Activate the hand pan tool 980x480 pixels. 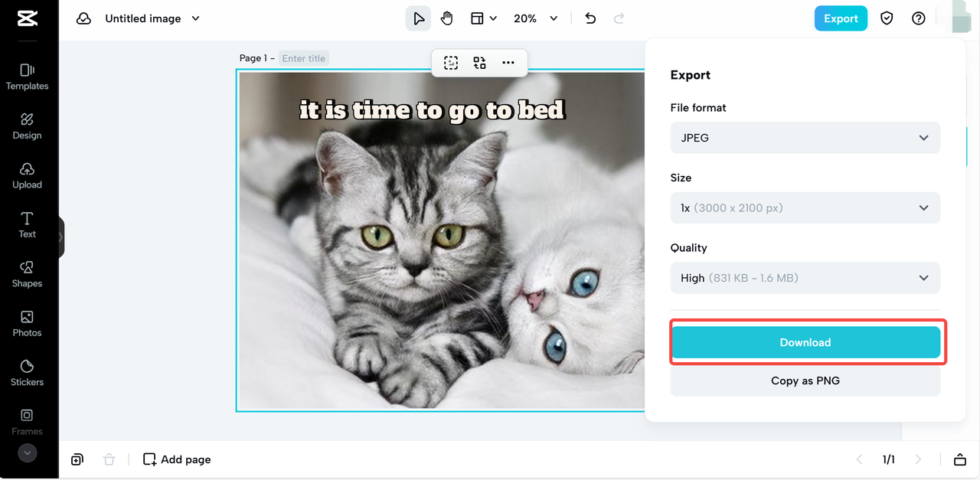click(x=447, y=18)
